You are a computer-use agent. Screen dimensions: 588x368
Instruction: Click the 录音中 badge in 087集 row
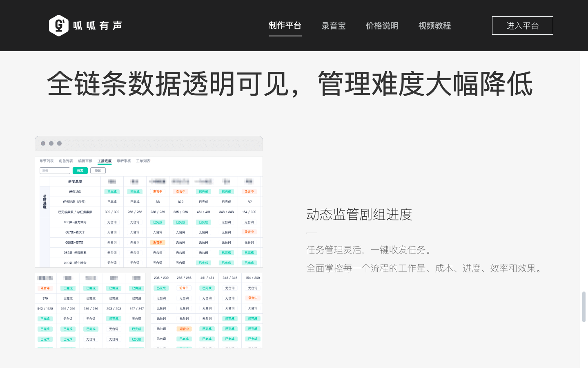click(249, 232)
